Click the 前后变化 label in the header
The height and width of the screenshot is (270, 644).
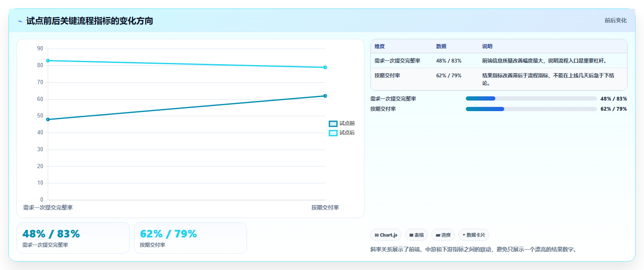615,20
